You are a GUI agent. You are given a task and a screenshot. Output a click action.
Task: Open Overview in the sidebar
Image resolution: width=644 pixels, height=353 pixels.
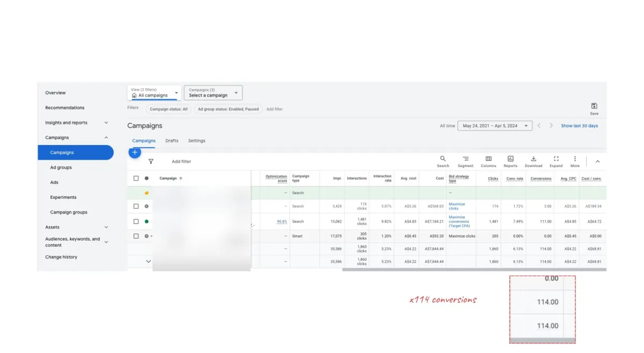tap(55, 93)
